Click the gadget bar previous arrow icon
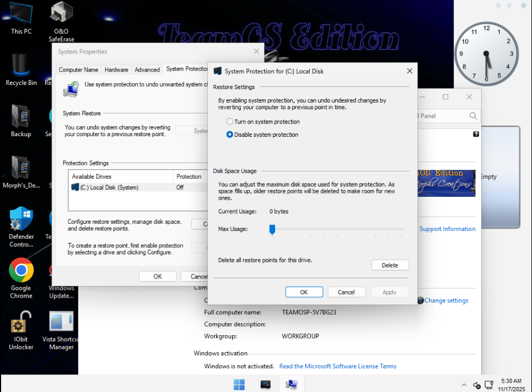Viewport: 532px width, 392px height. coord(498,6)
